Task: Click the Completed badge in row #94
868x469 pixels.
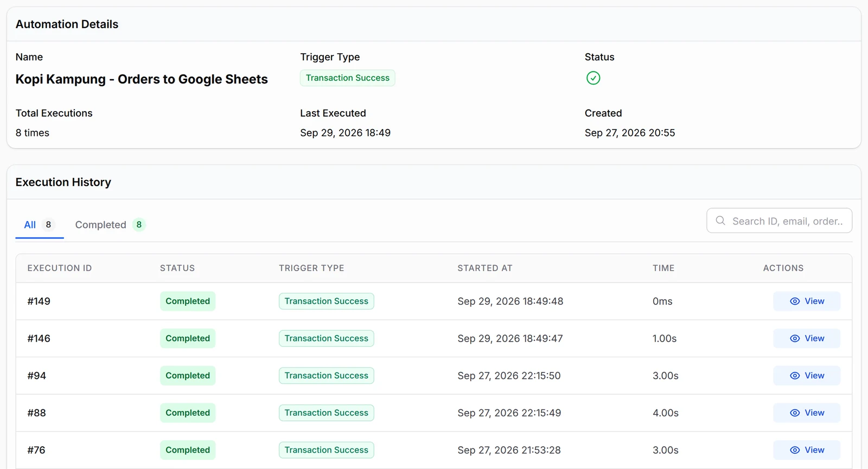Action: tap(188, 376)
